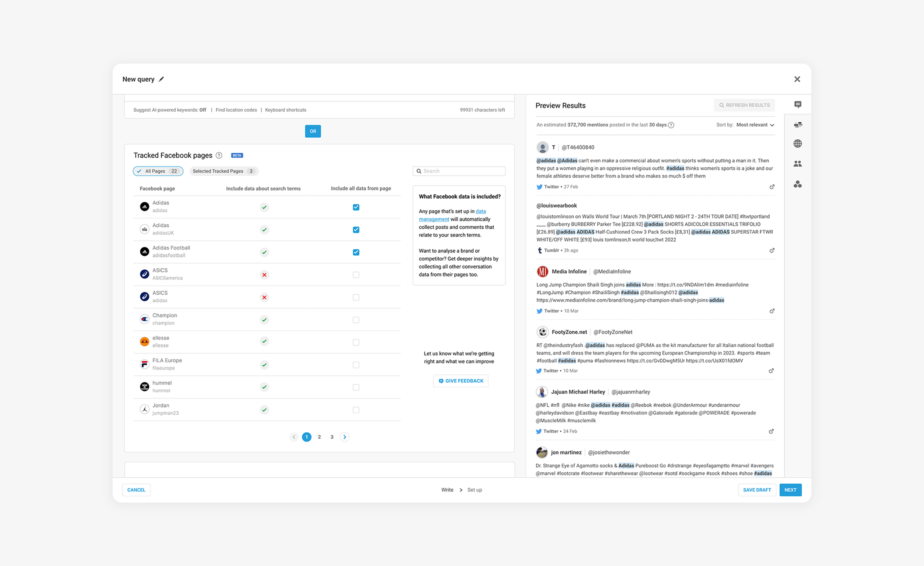Click the Set up step in breadcrumb
This screenshot has width=924, height=566.
pyautogui.click(x=474, y=490)
